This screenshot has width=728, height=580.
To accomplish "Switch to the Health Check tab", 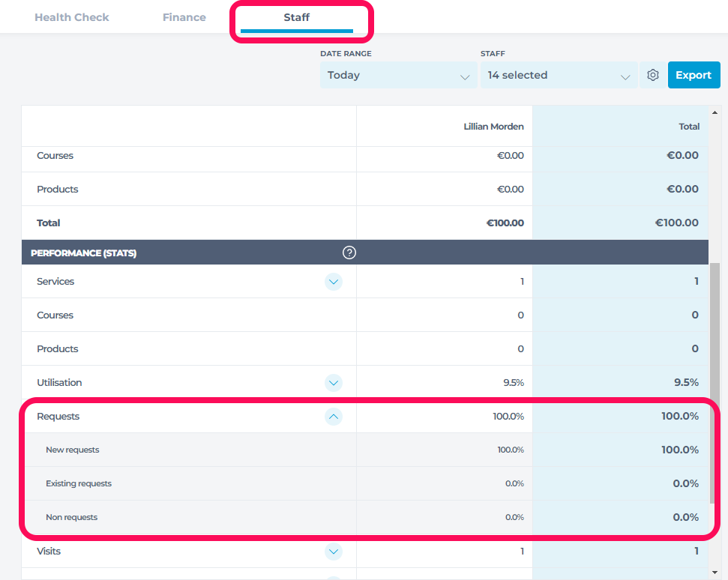I will pyautogui.click(x=72, y=17).
